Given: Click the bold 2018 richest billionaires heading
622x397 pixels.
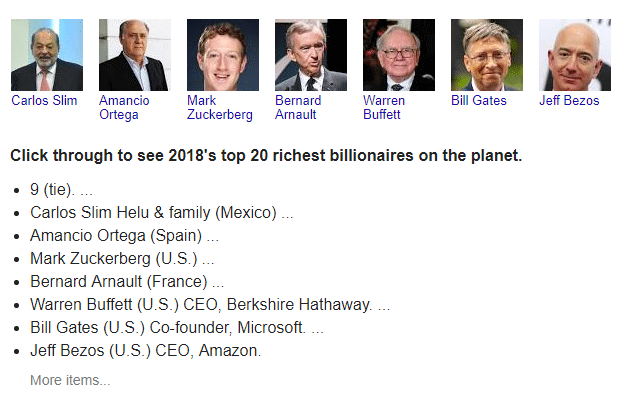Looking at the screenshot, I should (266, 155).
